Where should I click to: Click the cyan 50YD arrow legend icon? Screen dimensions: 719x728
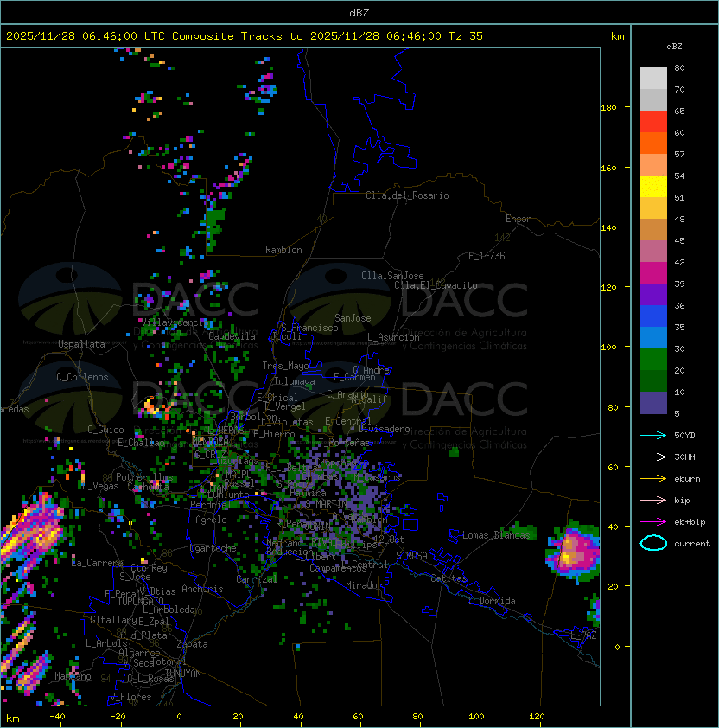(x=653, y=436)
